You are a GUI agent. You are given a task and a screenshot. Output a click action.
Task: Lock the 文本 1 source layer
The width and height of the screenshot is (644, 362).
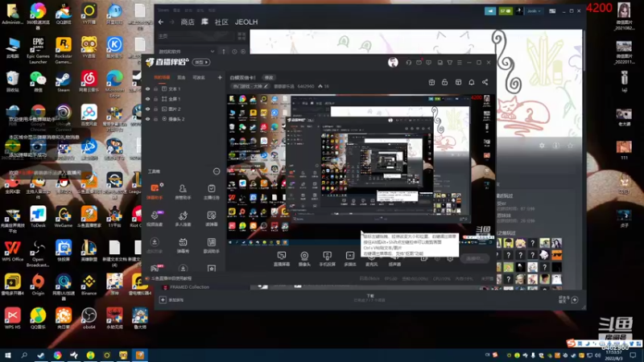[x=155, y=88]
